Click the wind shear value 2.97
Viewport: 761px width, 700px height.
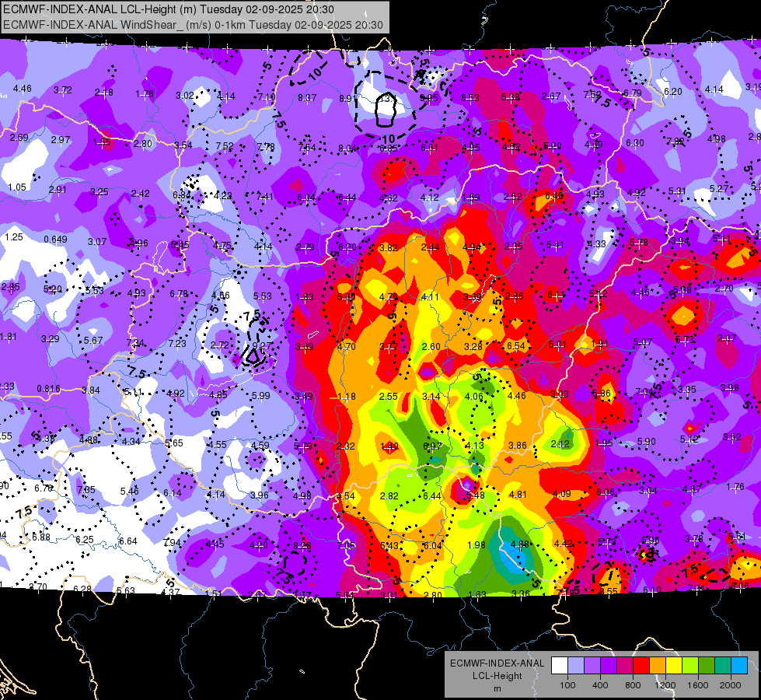tap(61, 139)
